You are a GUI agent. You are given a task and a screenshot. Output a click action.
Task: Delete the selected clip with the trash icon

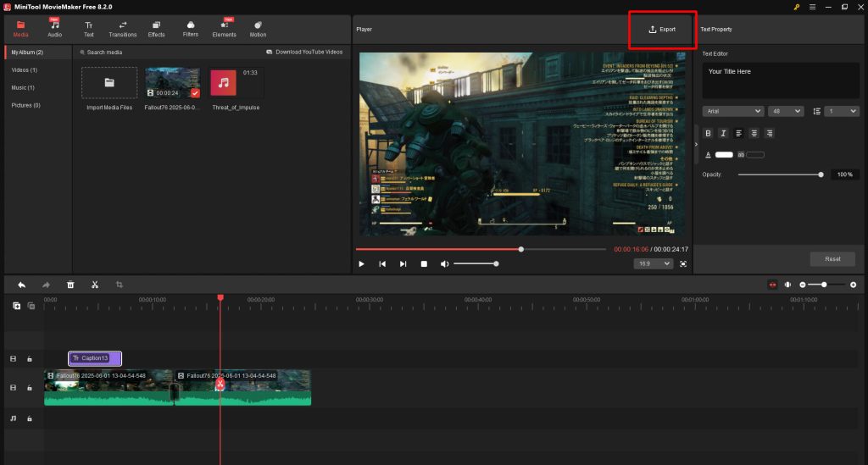70,285
